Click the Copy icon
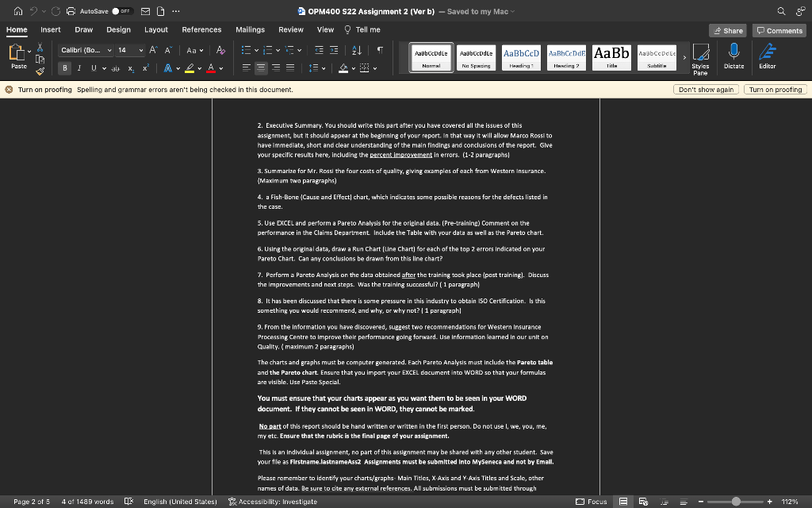Viewport: 812px width, 508px height. [x=40, y=59]
